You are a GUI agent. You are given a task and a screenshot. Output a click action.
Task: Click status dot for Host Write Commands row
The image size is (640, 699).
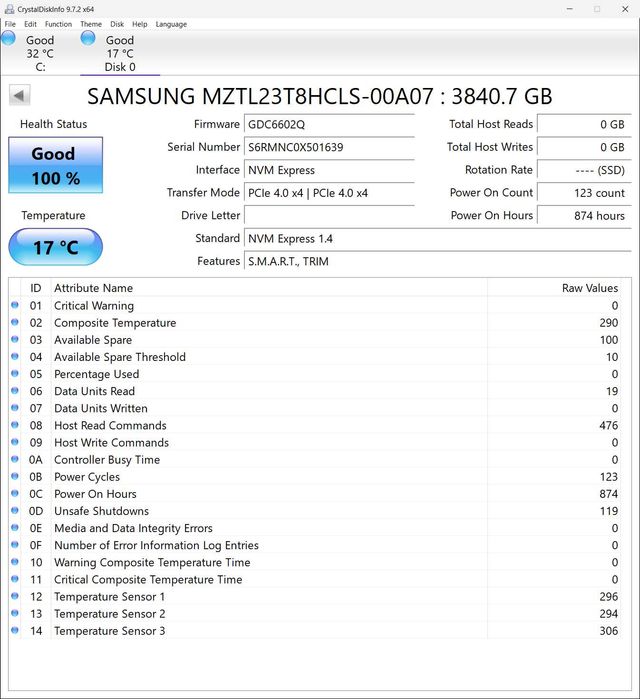[x=15, y=442]
